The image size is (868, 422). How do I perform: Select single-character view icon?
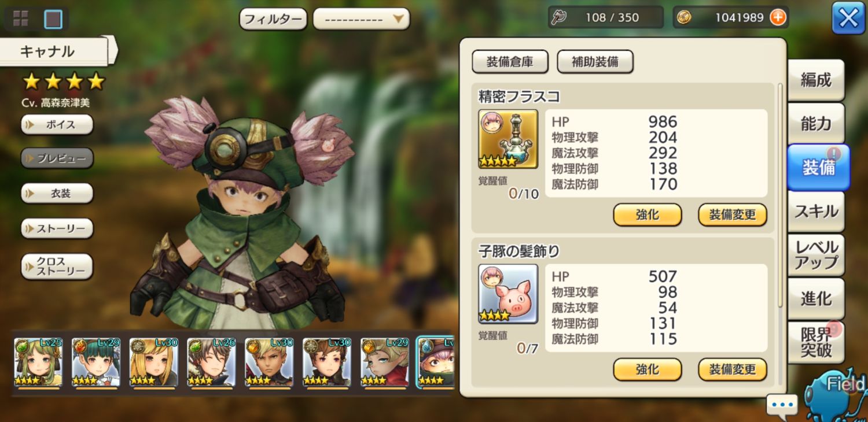point(53,19)
